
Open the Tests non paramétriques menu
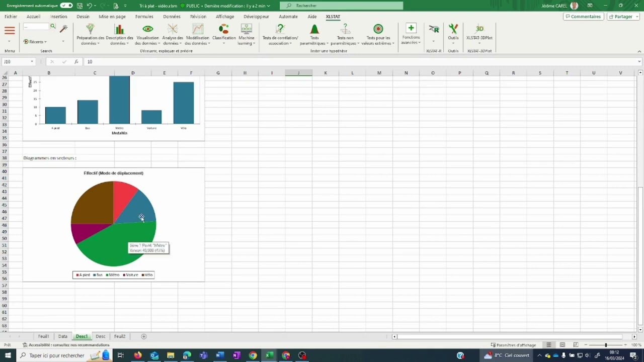(x=345, y=34)
